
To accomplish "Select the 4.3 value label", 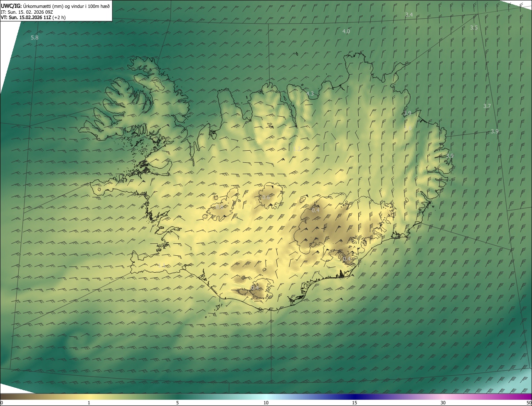I will [x=310, y=93].
